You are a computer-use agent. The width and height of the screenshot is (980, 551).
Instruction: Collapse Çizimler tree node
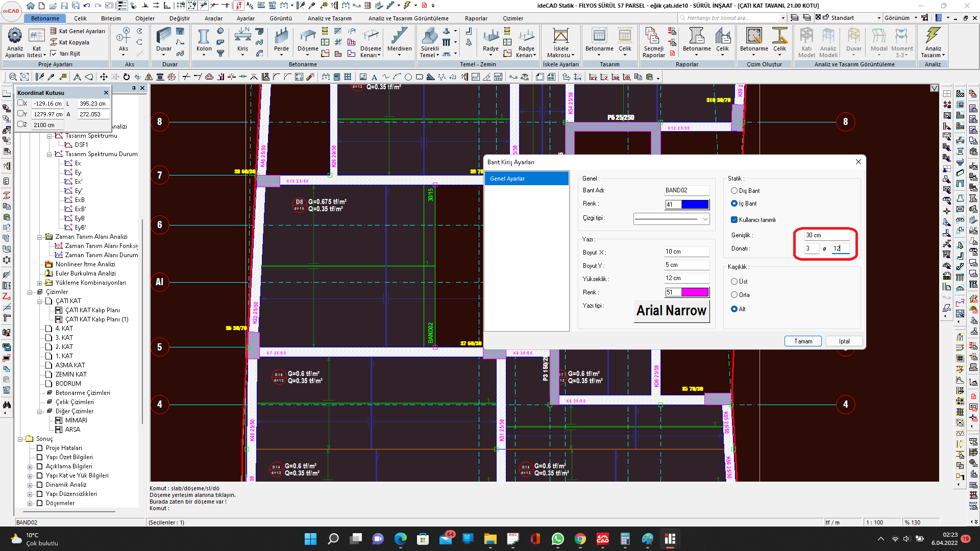(30, 292)
